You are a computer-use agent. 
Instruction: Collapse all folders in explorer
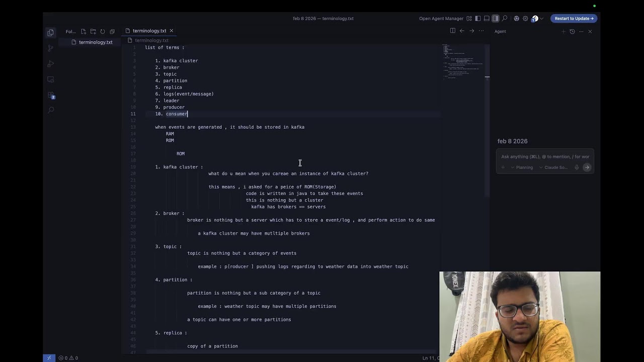point(112,31)
